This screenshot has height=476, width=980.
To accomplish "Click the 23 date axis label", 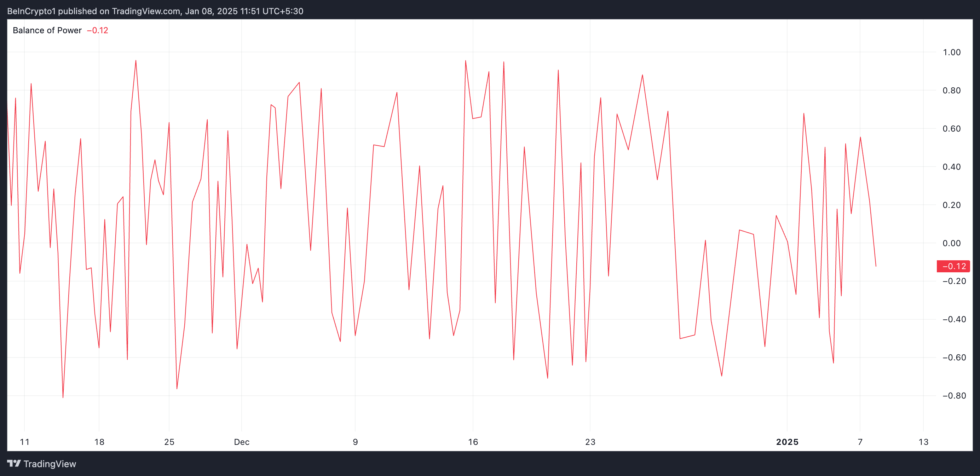I will click(590, 442).
